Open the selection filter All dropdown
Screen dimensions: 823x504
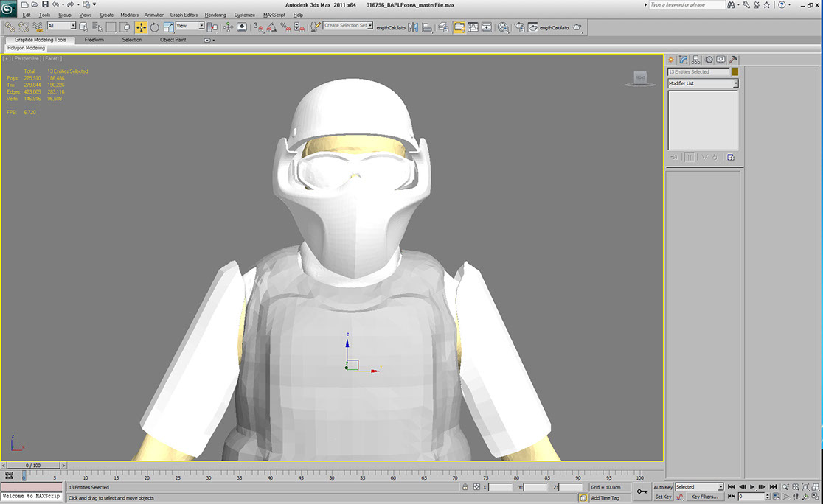pyautogui.click(x=62, y=27)
